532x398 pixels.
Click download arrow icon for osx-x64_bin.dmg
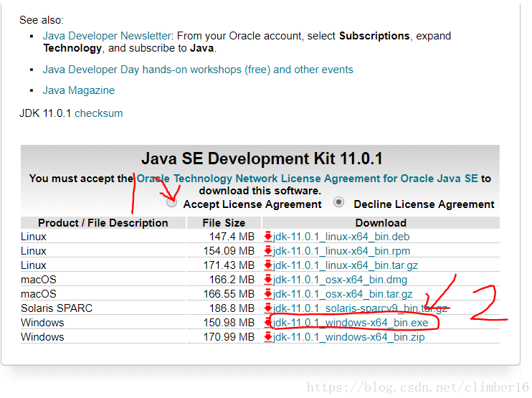pyautogui.click(x=268, y=279)
